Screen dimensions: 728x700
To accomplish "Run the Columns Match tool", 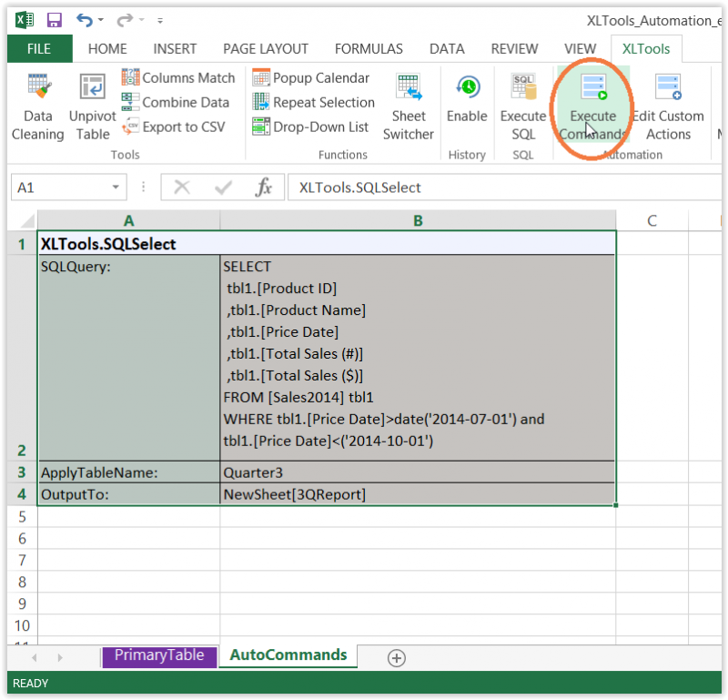I will pos(178,77).
